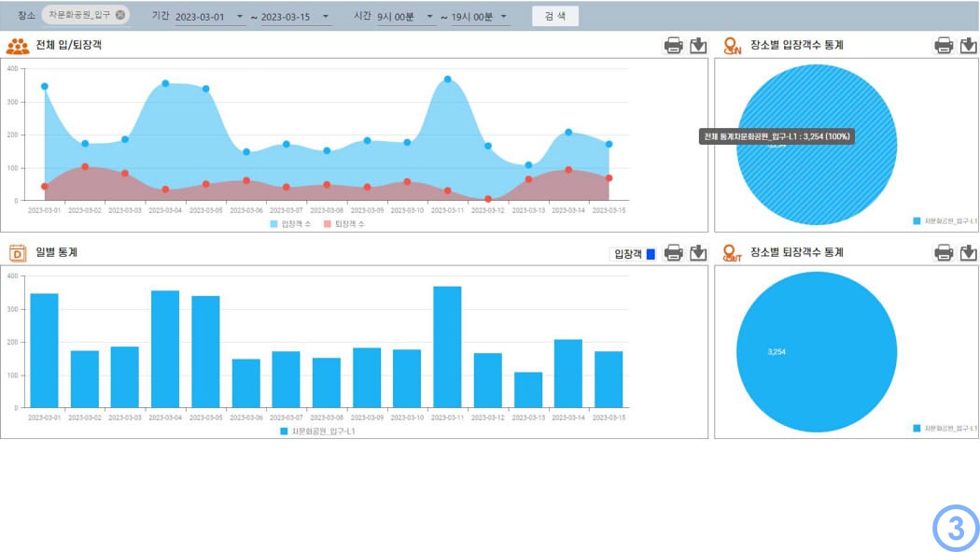The height and width of the screenshot is (552, 980).
Task: Toggle 입장객 수 series in area chart legend
Action: click(x=291, y=224)
